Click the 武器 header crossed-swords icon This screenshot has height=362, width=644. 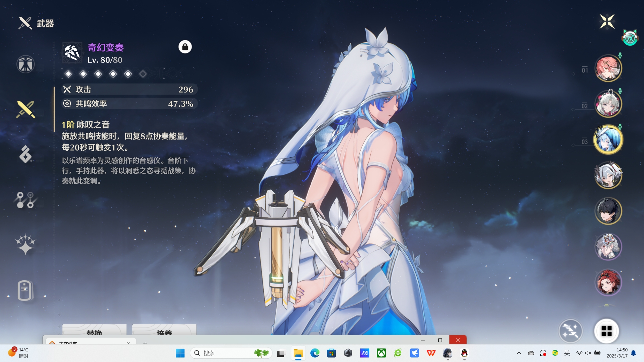[25, 23]
